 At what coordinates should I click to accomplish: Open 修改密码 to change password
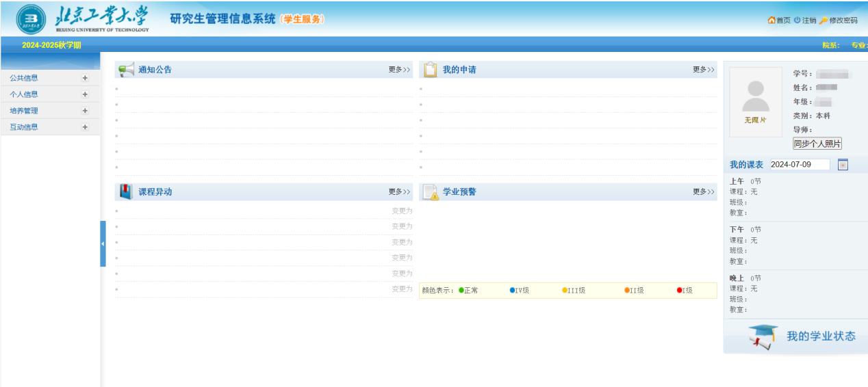pyautogui.click(x=839, y=21)
